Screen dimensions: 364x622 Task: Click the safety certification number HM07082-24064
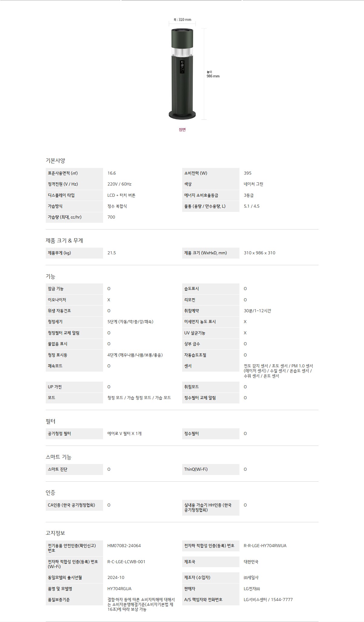[124, 546]
